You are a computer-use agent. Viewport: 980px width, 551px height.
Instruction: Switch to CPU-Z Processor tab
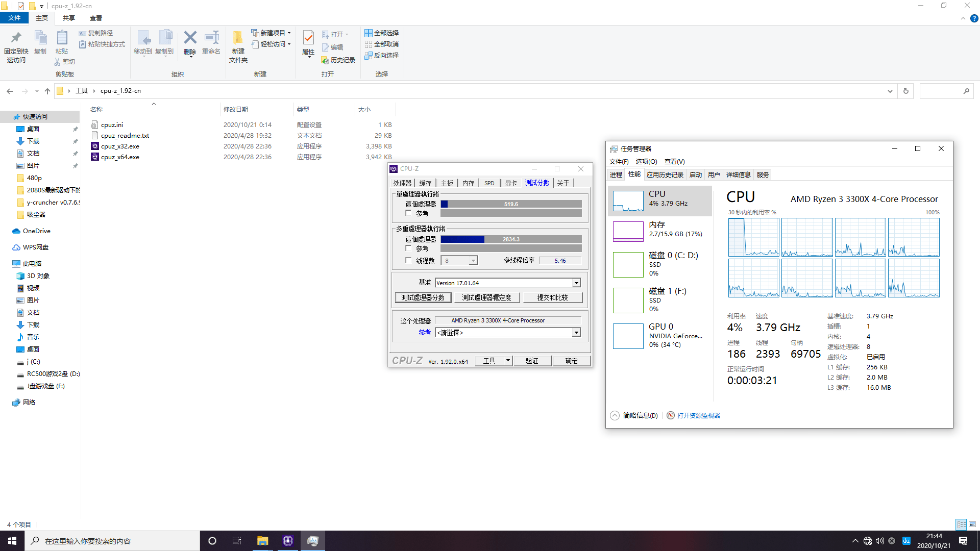point(402,183)
